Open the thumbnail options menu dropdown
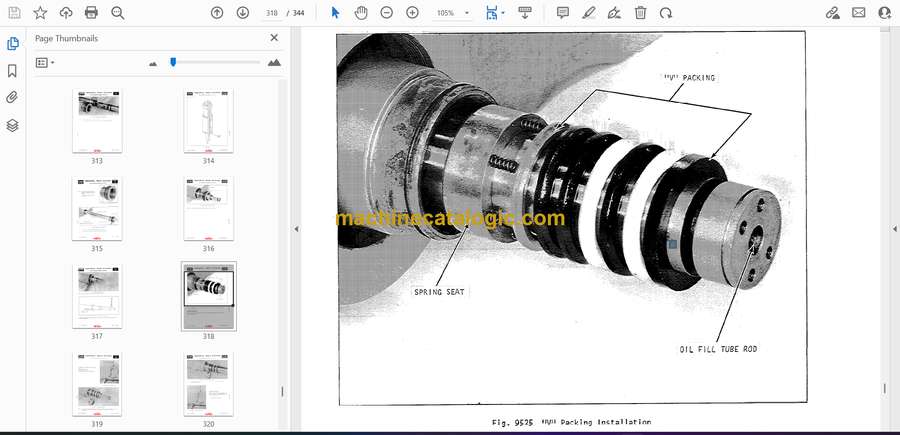The height and width of the screenshot is (435, 900). [x=45, y=63]
